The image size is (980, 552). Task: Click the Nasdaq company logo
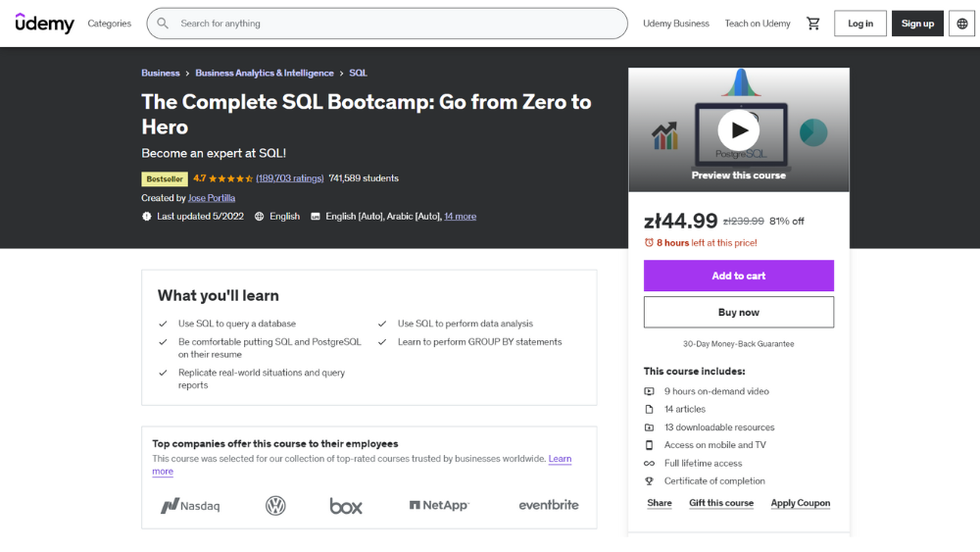click(190, 505)
